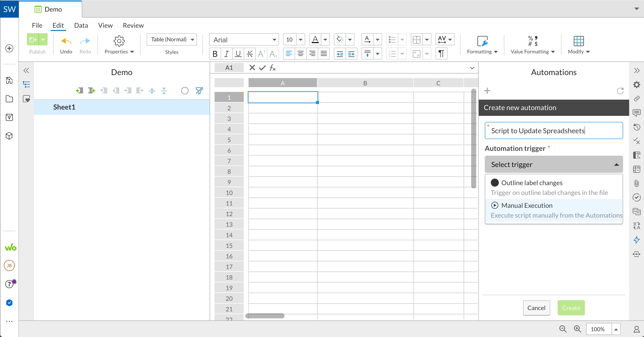This screenshot has width=644, height=337.
Task: Open the History panel icon
Action: (x=636, y=127)
